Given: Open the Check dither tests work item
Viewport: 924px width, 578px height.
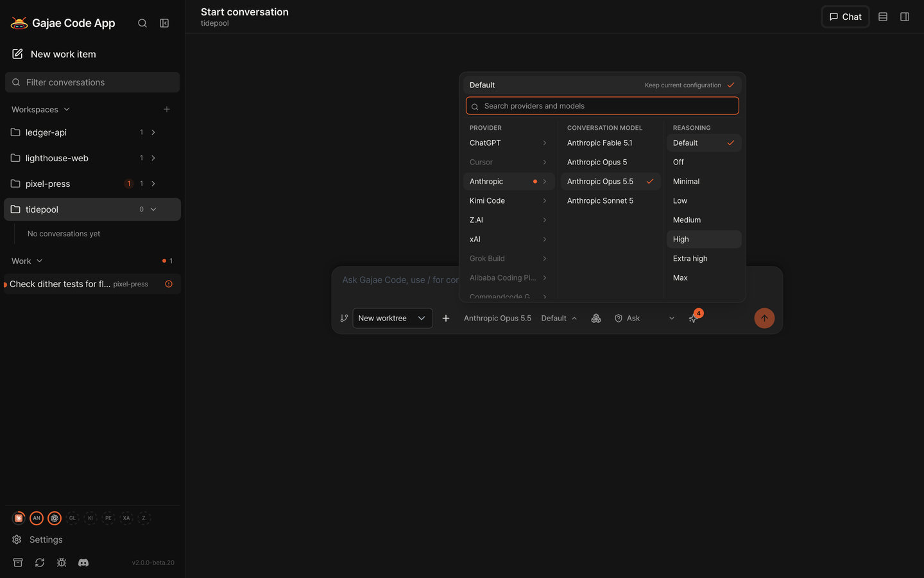Looking at the screenshot, I should coord(92,284).
